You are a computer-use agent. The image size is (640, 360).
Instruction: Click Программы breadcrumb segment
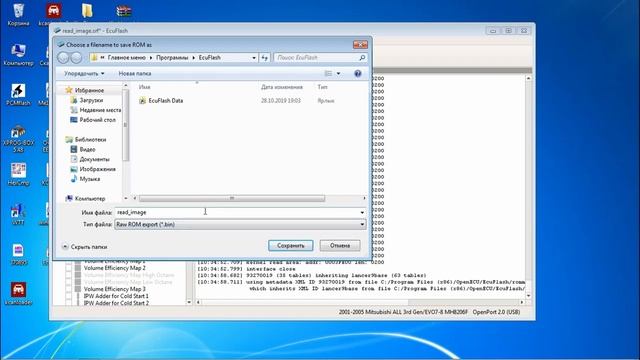click(x=172, y=58)
